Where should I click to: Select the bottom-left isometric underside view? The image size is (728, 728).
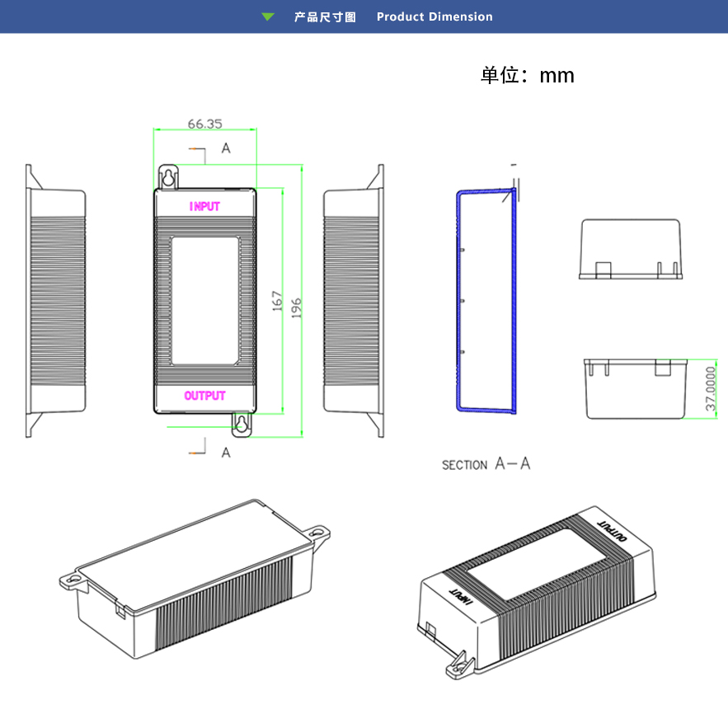pos(195,577)
